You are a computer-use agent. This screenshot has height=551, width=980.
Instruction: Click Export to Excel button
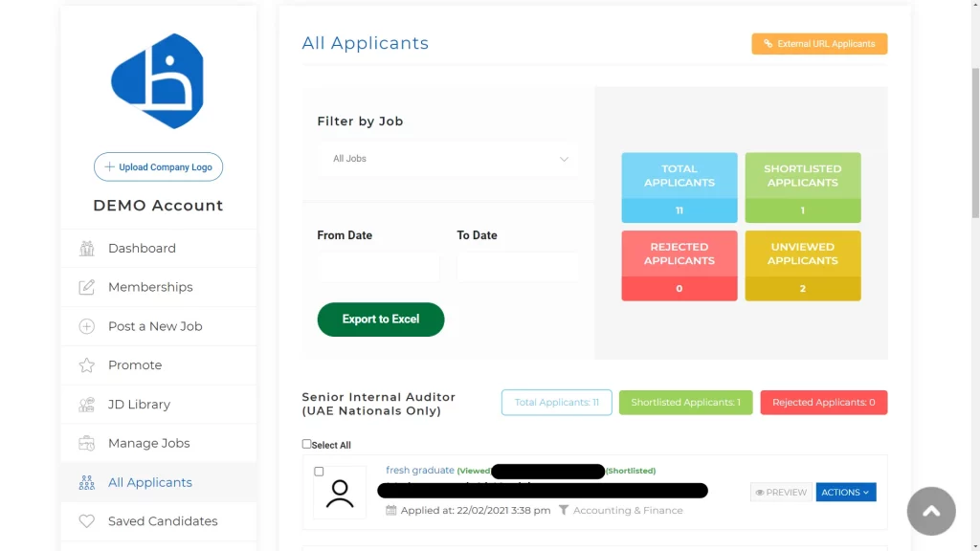381,320
